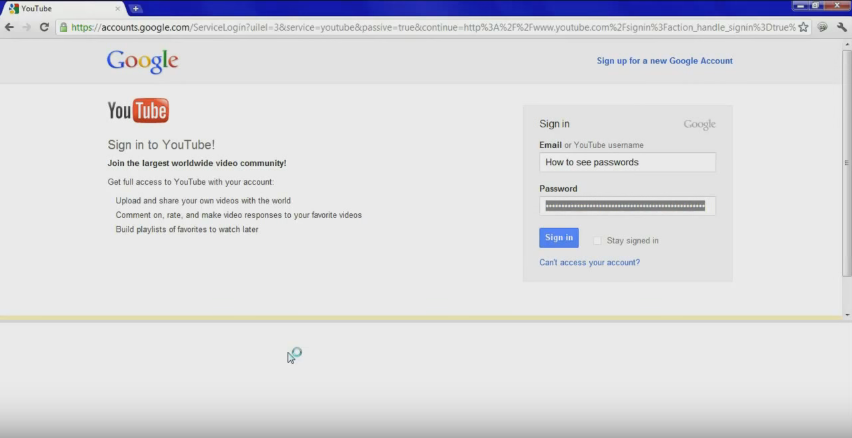
Task: Close the browser window
Action: [836, 5]
